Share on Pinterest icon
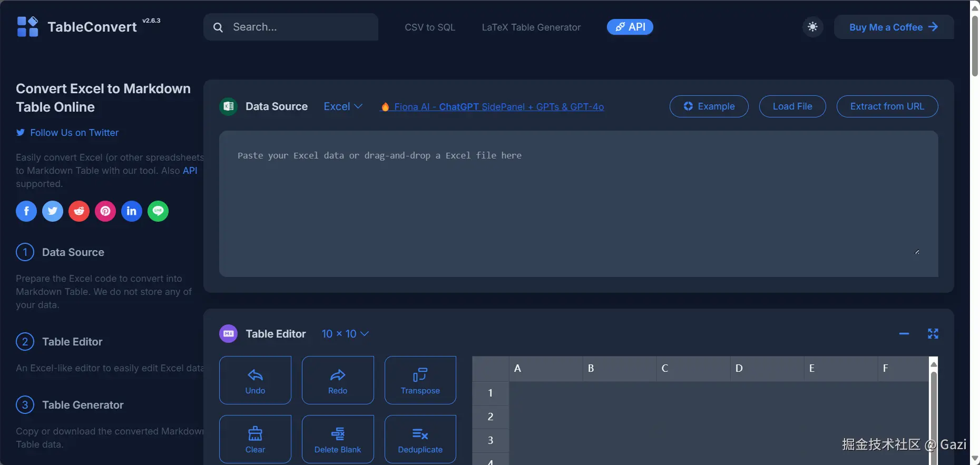Screen dimensions: 980x465 click(x=105, y=211)
